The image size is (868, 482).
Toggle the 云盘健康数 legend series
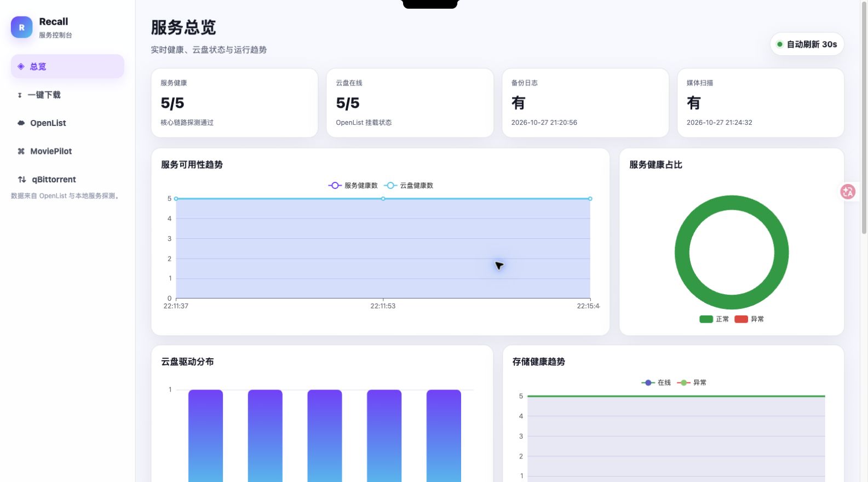tap(409, 186)
